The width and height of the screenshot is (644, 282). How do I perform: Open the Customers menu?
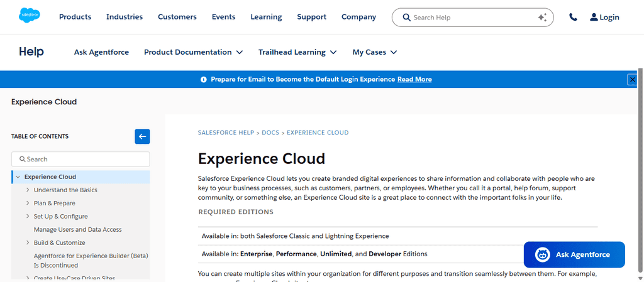(x=177, y=17)
